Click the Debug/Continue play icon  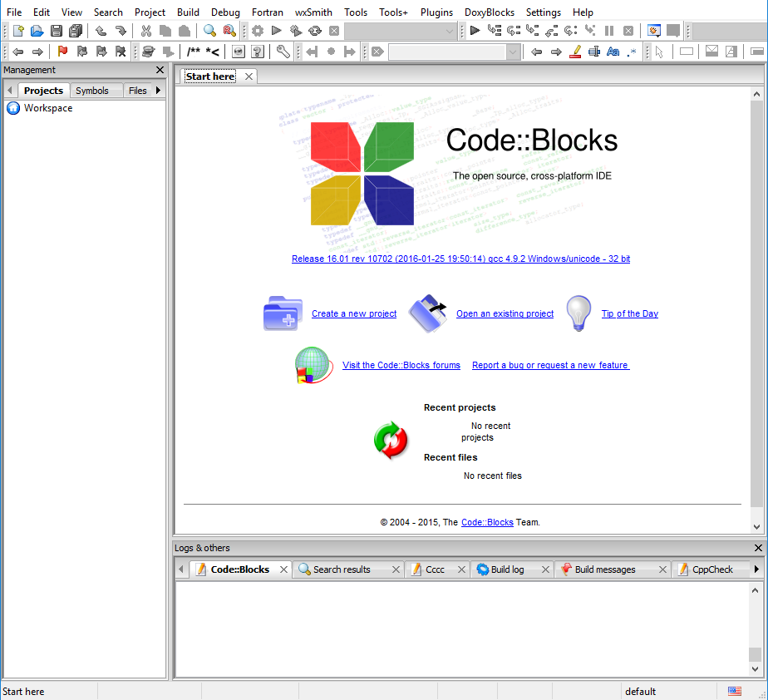(x=475, y=31)
